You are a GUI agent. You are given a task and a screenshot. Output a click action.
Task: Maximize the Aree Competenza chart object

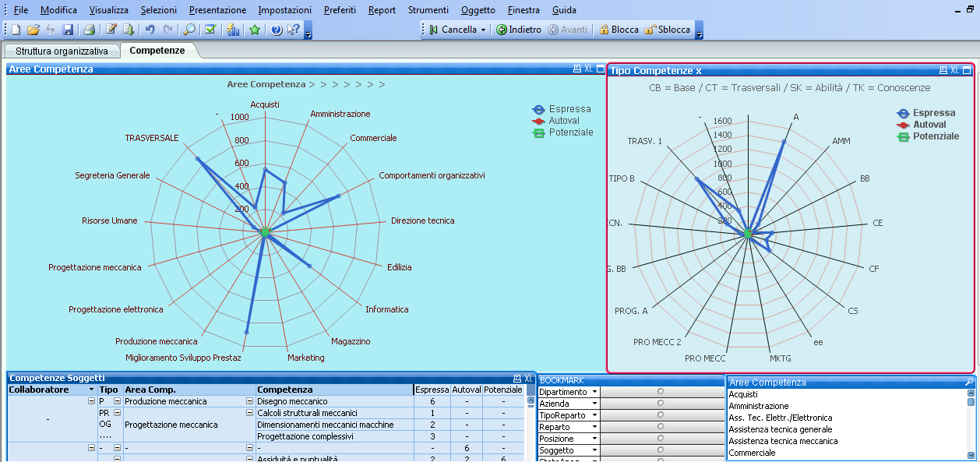pos(599,69)
